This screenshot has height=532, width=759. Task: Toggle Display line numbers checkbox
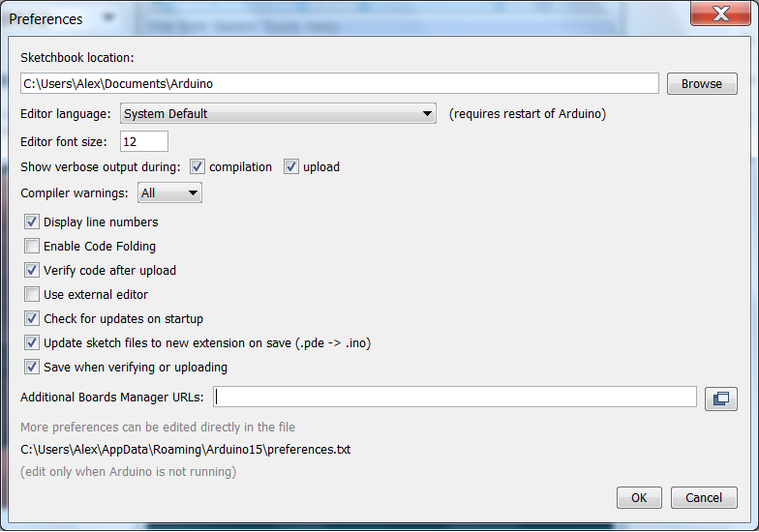coord(32,222)
